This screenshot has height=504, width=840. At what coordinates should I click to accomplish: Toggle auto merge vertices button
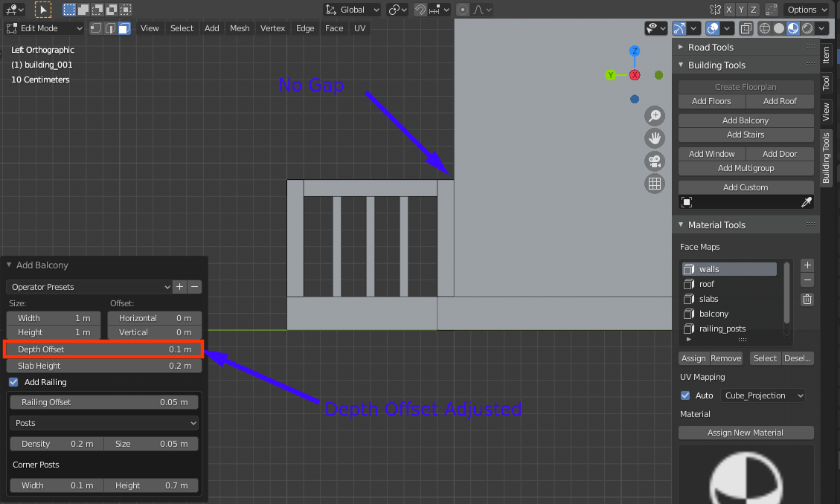[x=771, y=10]
